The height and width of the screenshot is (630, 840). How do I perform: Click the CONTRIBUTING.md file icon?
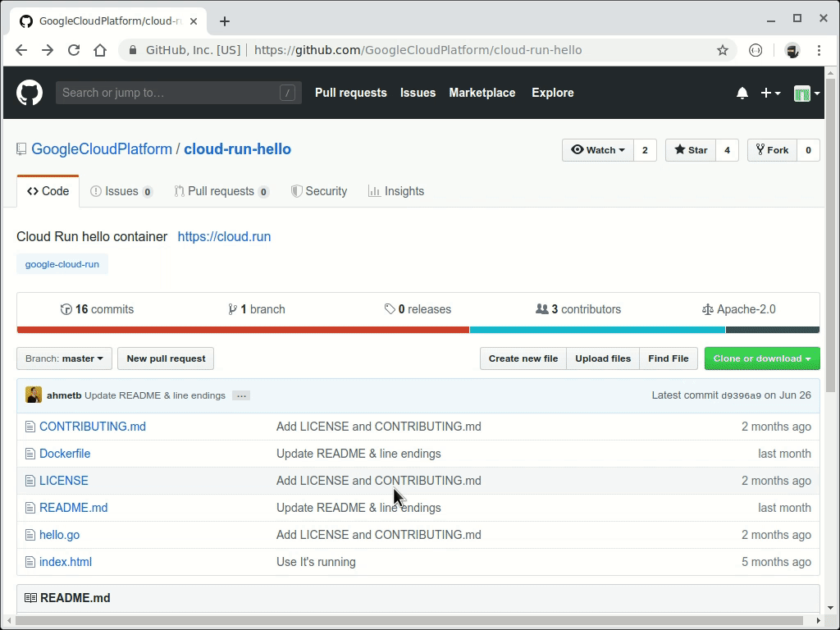(x=30, y=427)
